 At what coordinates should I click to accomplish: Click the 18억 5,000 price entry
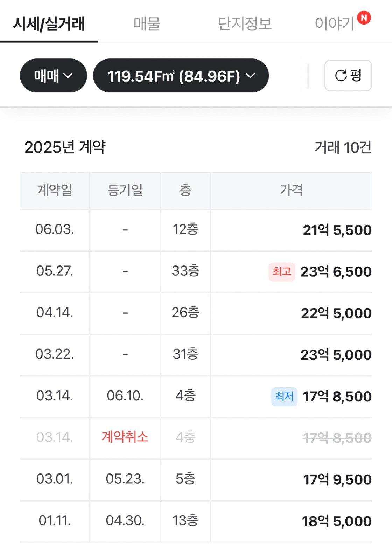(337, 521)
